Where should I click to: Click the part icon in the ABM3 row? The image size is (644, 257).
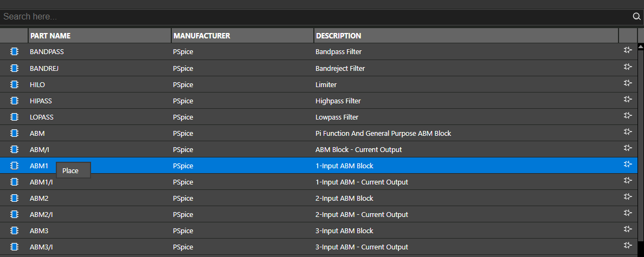point(15,230)
